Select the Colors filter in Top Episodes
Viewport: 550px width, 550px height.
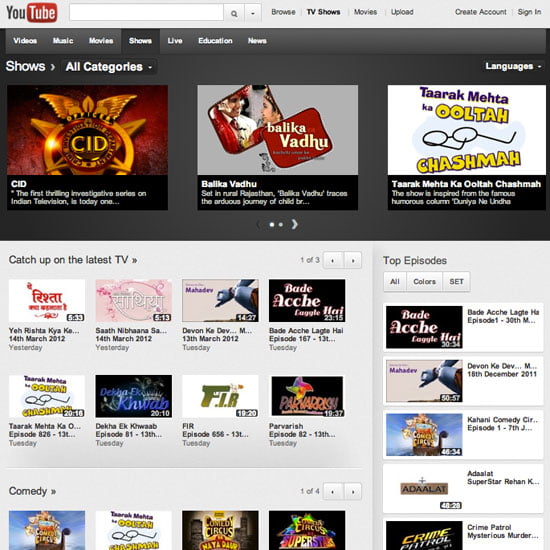pos(424,282)
